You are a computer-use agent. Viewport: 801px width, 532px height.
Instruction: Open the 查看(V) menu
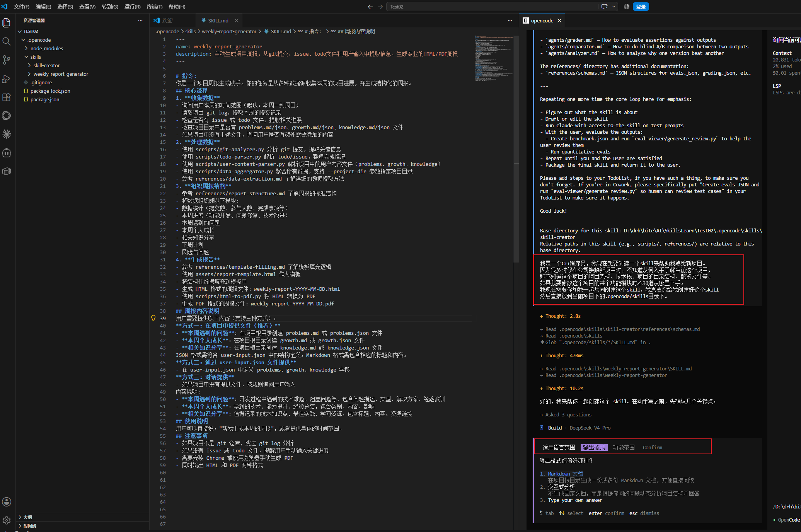tap(87, 7)
